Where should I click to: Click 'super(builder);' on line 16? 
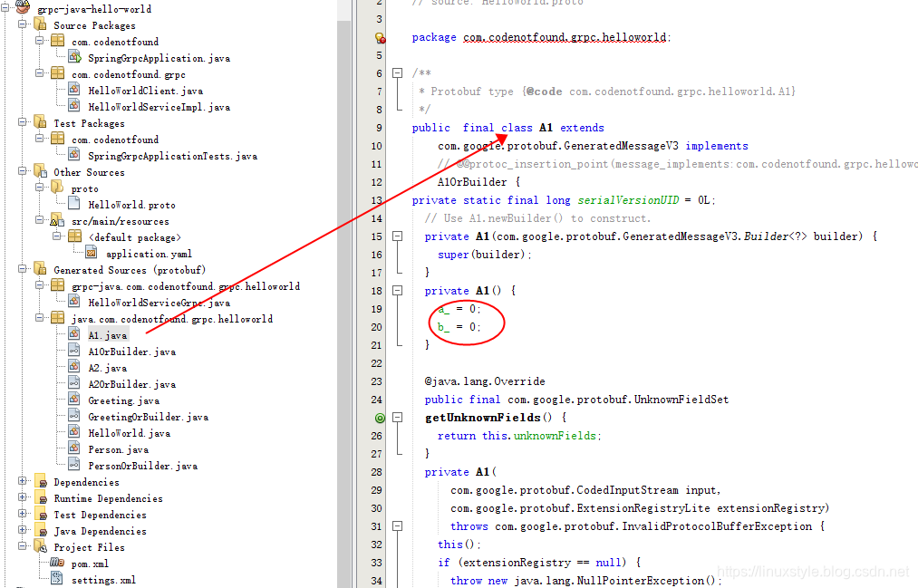485,255
